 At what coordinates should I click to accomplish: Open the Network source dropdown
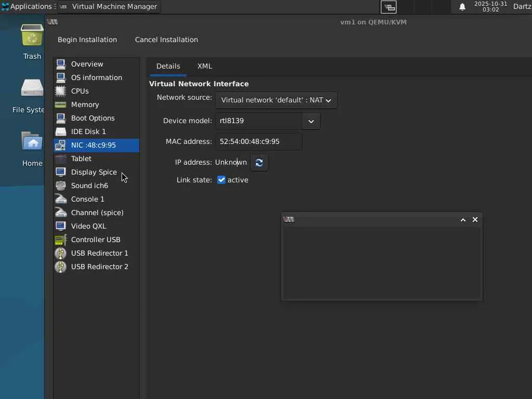click(276, 100)
